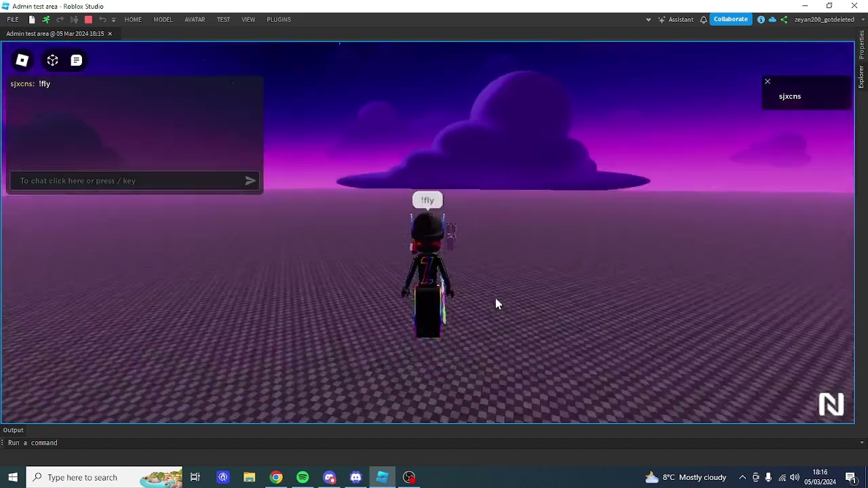This screenshot has width=868, height=488.
Task: Click the Undo arrow in quick access bar
Action: [102, 20]
